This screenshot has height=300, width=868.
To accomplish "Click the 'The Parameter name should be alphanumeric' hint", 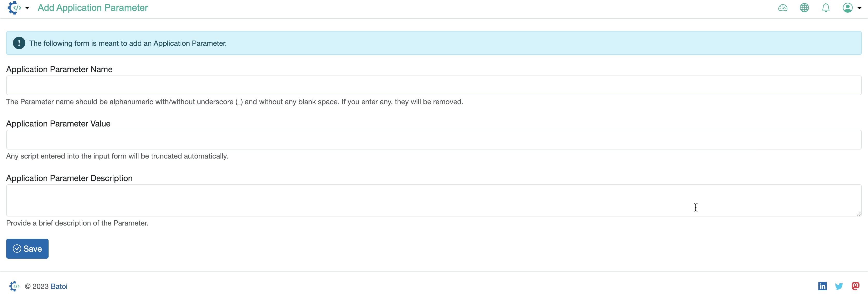I will tap(235, 102).
